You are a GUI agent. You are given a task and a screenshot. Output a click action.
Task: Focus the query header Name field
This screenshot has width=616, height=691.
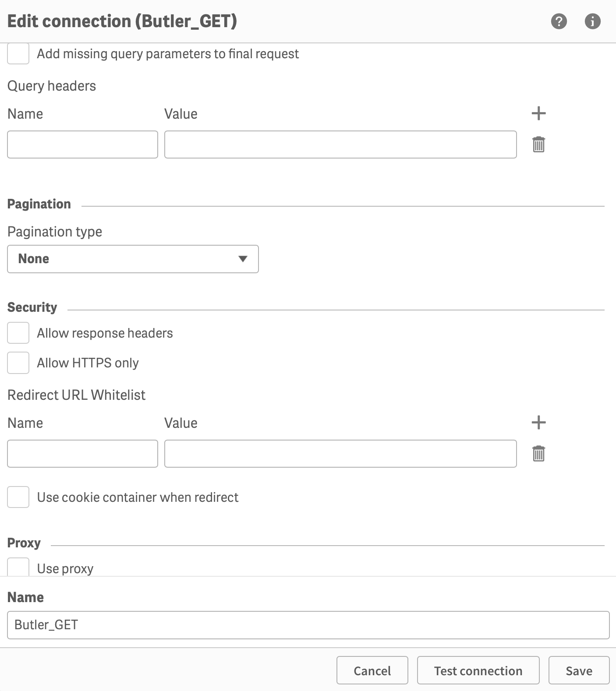[x=82, y=145]
